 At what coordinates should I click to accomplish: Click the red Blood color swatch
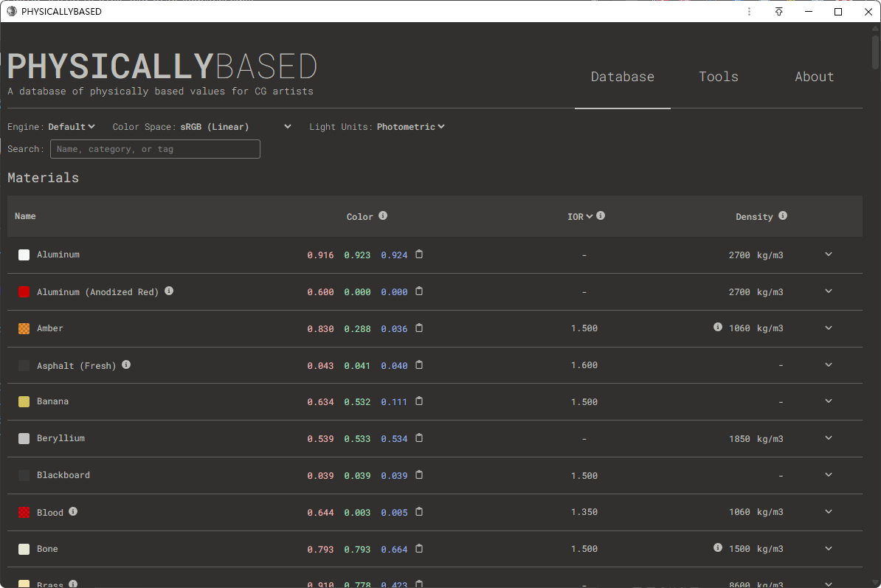coord(24,512)
